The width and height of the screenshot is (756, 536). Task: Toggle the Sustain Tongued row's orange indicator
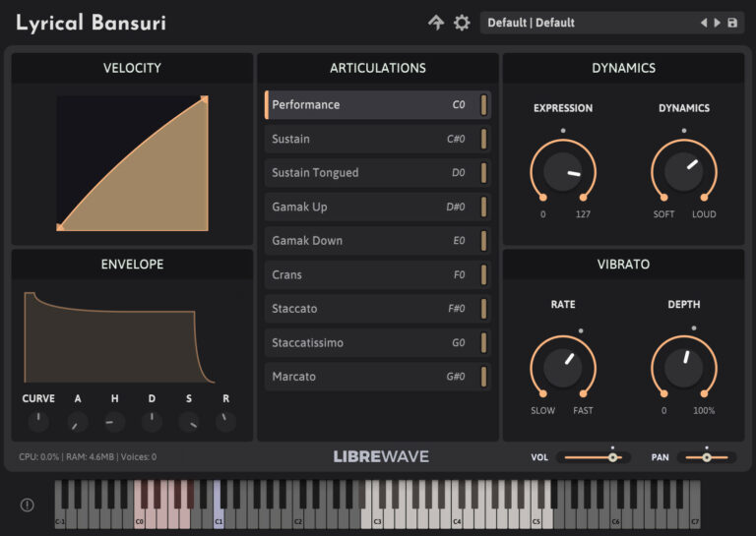click(x=483, y=172)
